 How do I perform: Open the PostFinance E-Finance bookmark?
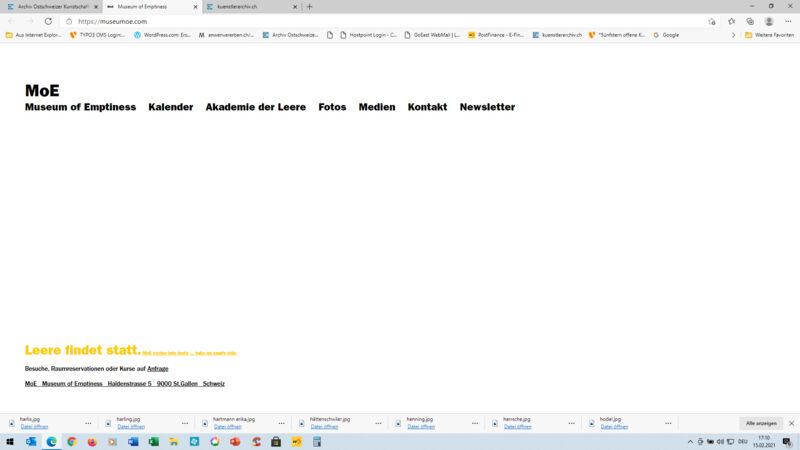[495, 35]
